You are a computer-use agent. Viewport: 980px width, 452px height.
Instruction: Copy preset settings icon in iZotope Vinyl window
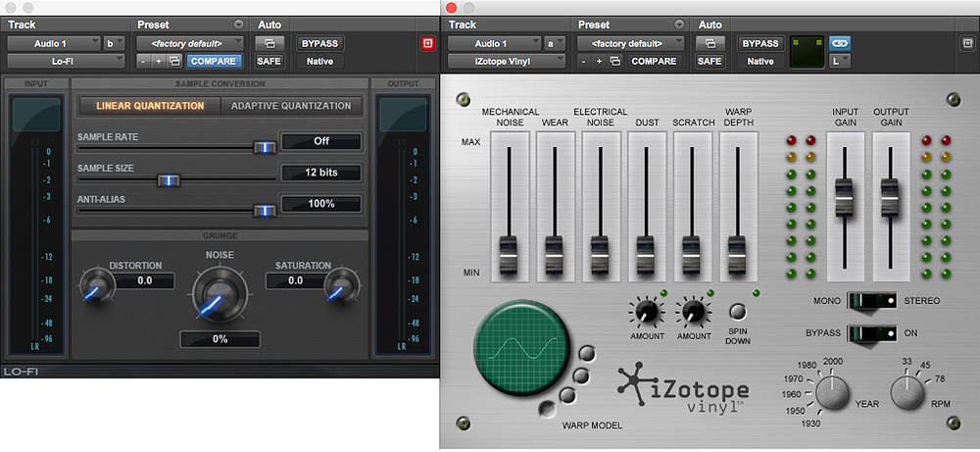615,61
